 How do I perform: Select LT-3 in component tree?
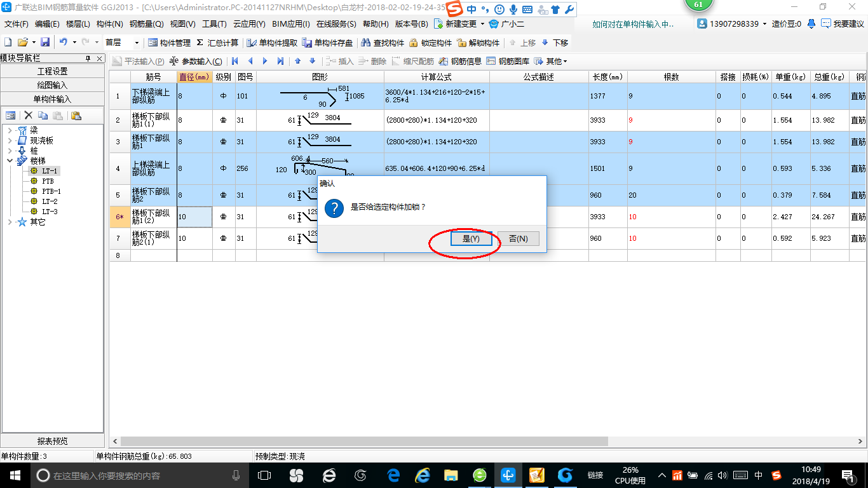pyautogui.click(x=50, y=212)
